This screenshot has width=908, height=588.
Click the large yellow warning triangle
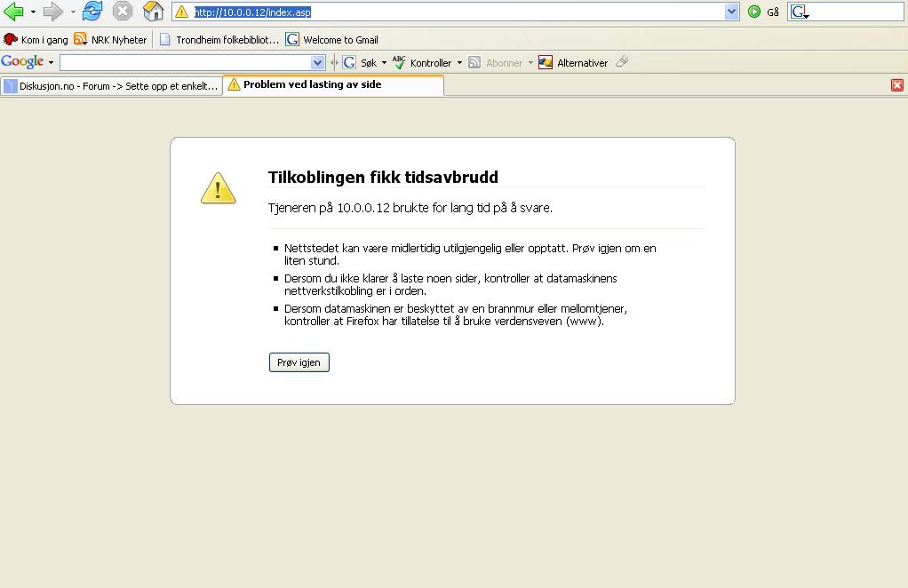218,188
